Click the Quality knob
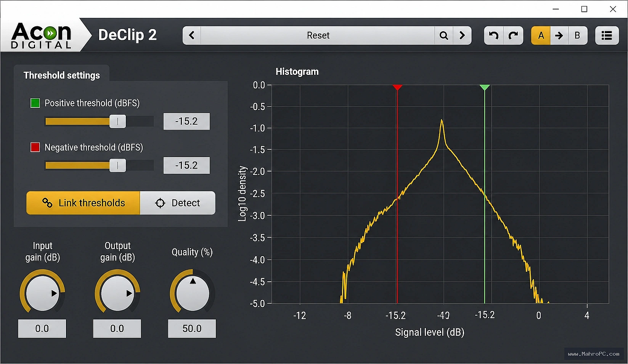 point(192,294)
